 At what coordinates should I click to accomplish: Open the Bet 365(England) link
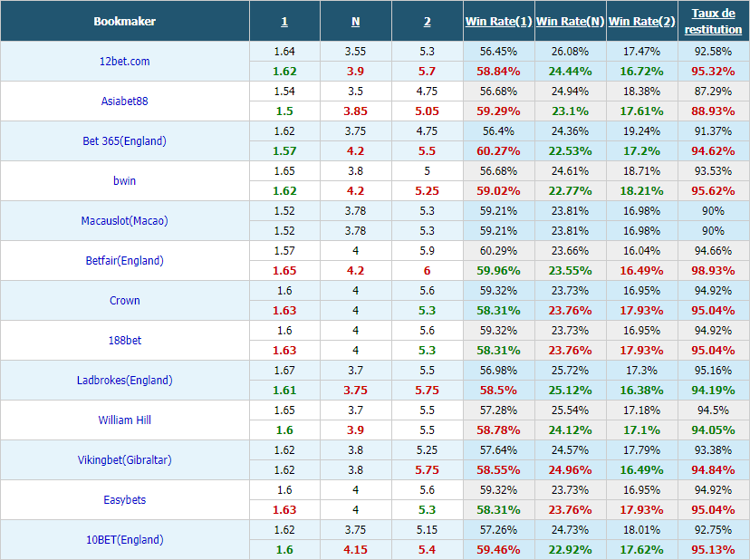124,140
